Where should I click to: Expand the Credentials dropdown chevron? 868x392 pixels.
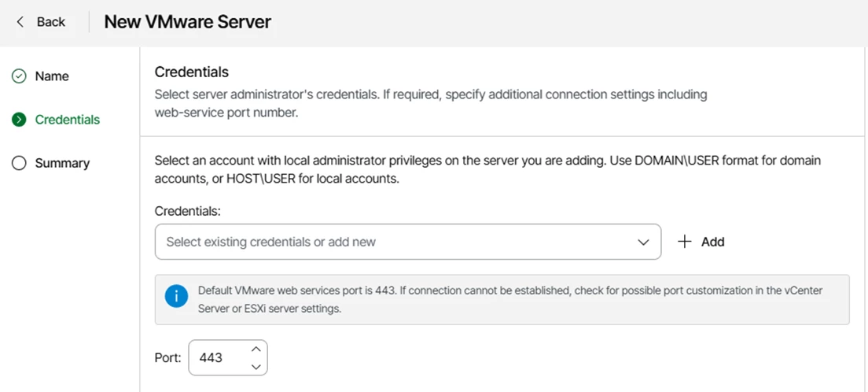(x=642, y=242)
